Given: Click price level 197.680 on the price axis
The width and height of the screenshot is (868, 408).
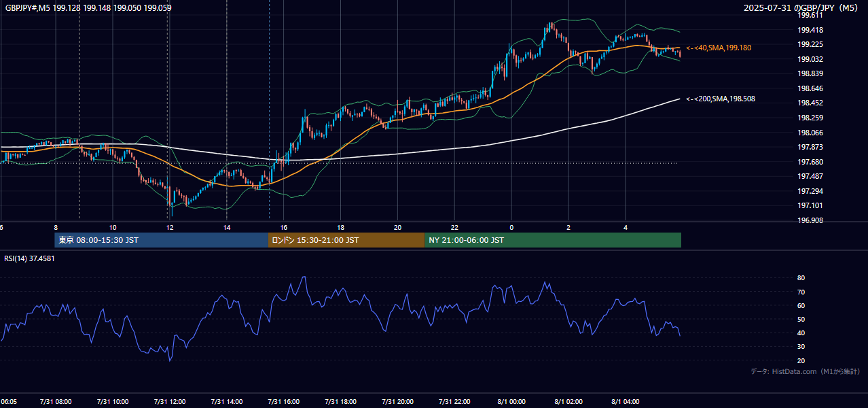Looking at the screenshot, I should click(810, 162).
